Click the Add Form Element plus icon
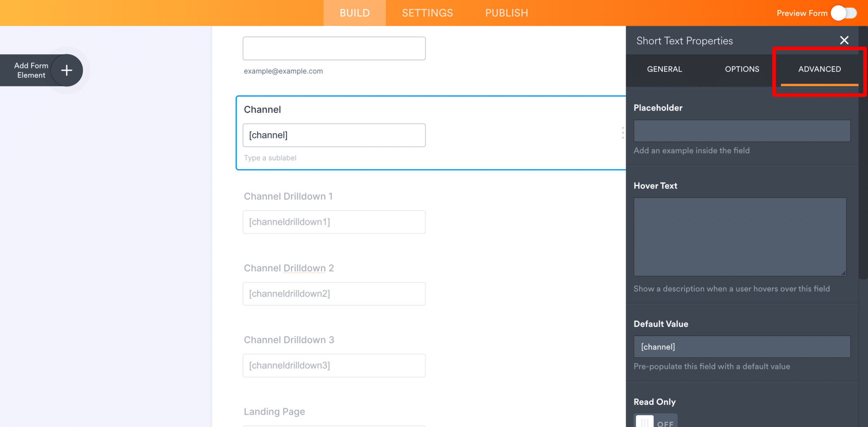 click(67, 70)
